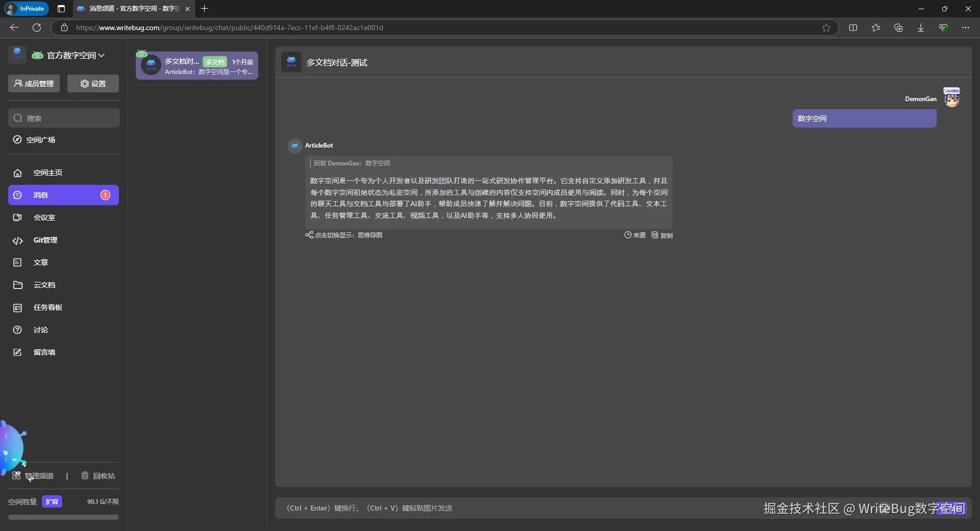Viewport: 980px width, 531px height.
Task: Open the tab actions menu at top left
Action: [x=61, y=9]
